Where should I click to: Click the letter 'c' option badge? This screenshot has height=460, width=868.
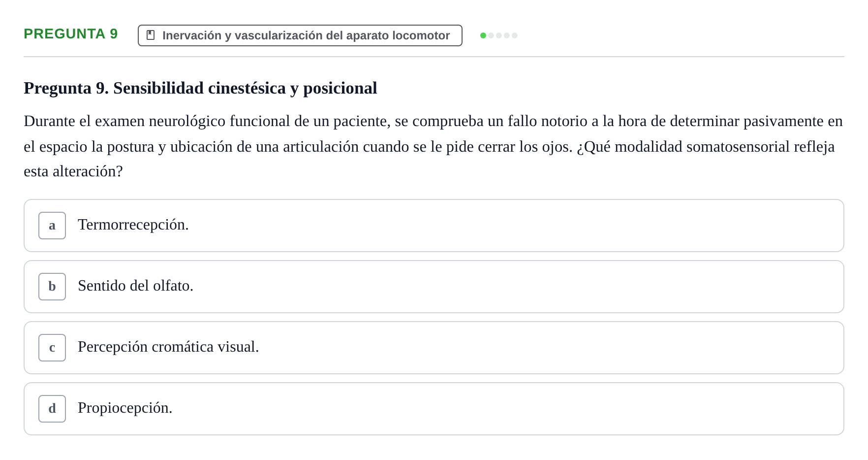point(52,348)
